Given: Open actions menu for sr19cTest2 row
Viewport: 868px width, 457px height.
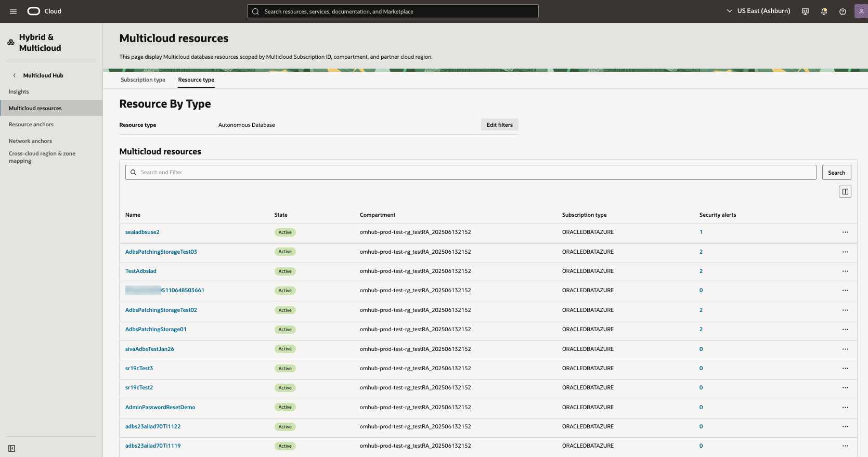Looking at the screenshot, I should pos(845,388).
